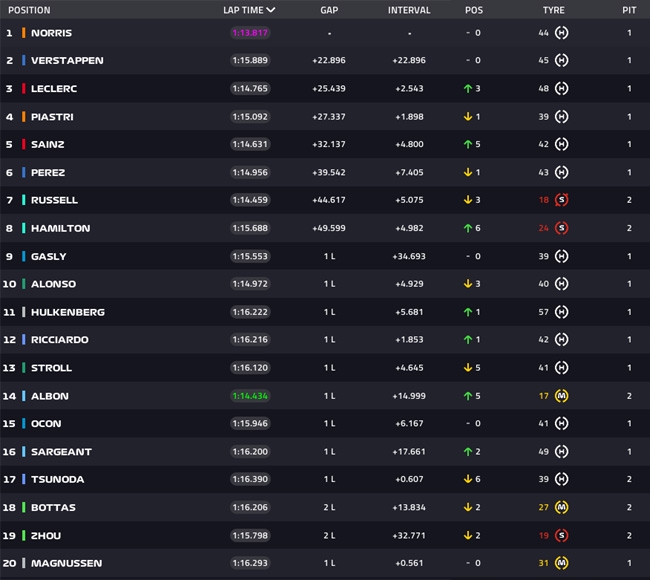Click Verstappen's gap value +22.896
This screenshot has width=650, height=580.
pos(329,60)
